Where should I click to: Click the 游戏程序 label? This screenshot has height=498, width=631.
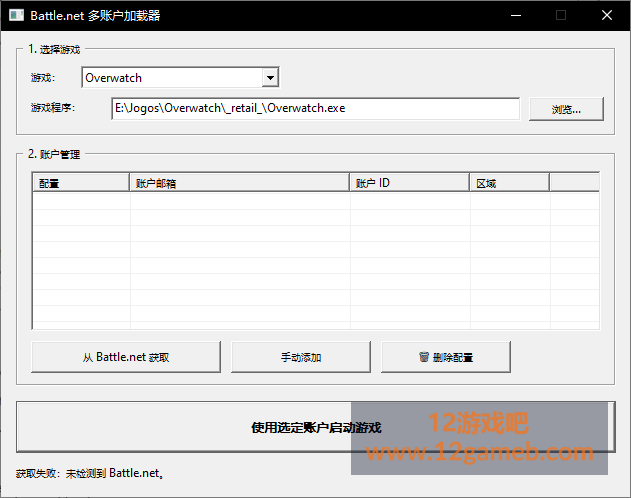pyautogui.click(x=53, y=108)
